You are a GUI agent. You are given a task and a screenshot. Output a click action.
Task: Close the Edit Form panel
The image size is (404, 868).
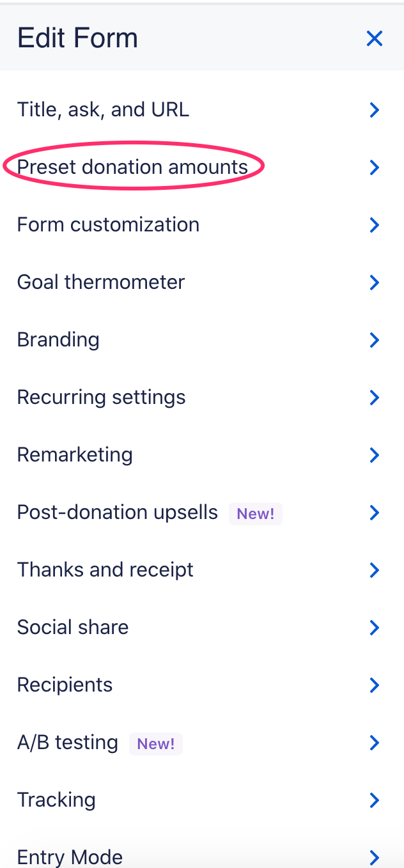tap(374, 38)
